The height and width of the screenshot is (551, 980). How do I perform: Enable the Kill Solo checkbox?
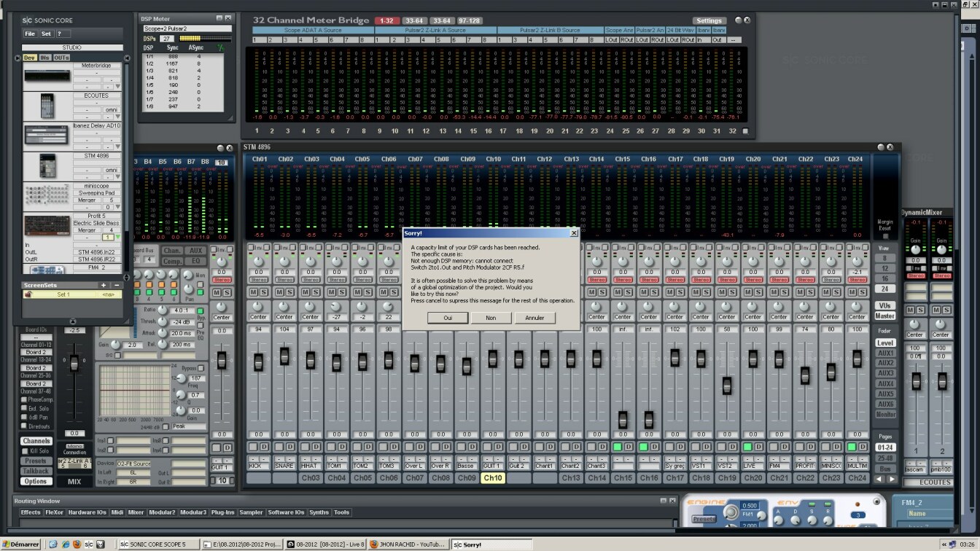pos(24,451)
